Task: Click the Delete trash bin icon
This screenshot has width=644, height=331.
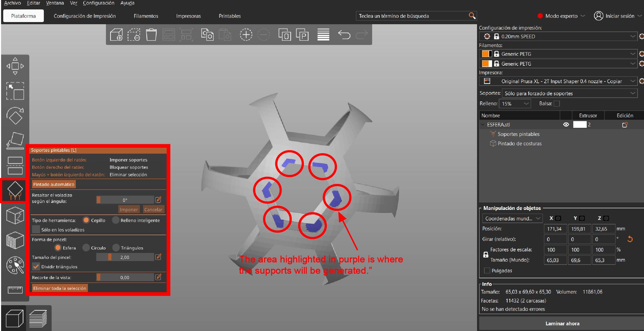Action: tap(151, 35)
